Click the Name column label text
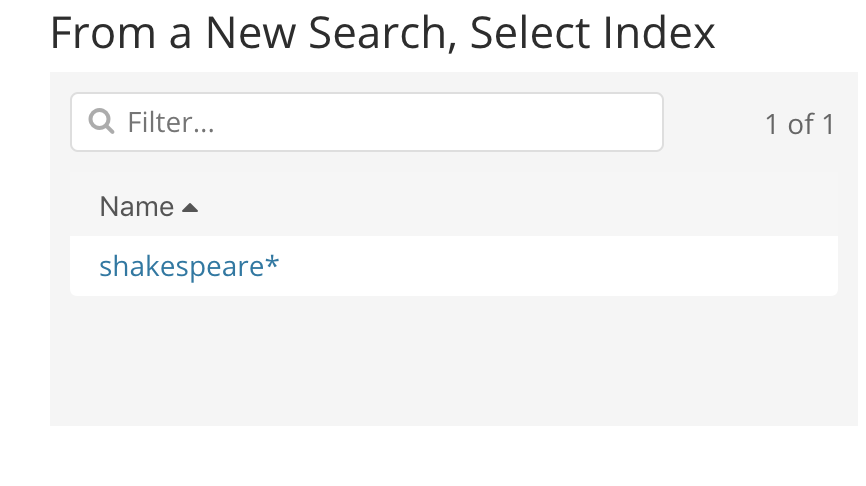Viewport: 866px width, 486px height. pos(136,207)
